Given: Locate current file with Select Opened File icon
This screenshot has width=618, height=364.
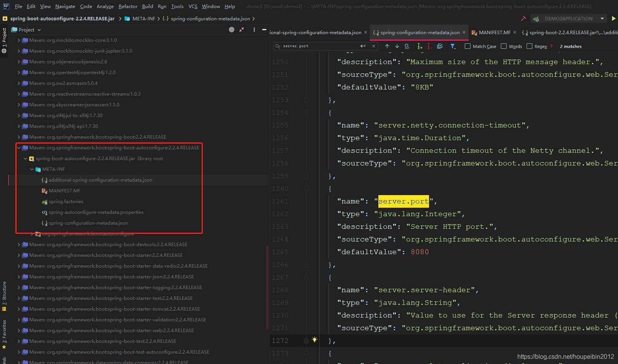Looking at the screenshot, I should [x=232, y=30].
